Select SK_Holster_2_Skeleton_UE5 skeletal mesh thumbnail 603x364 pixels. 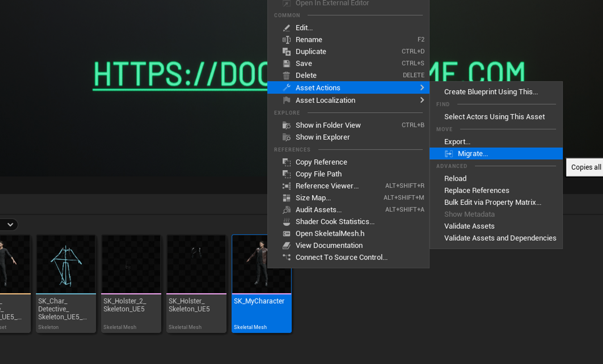(x=131, y=264)
